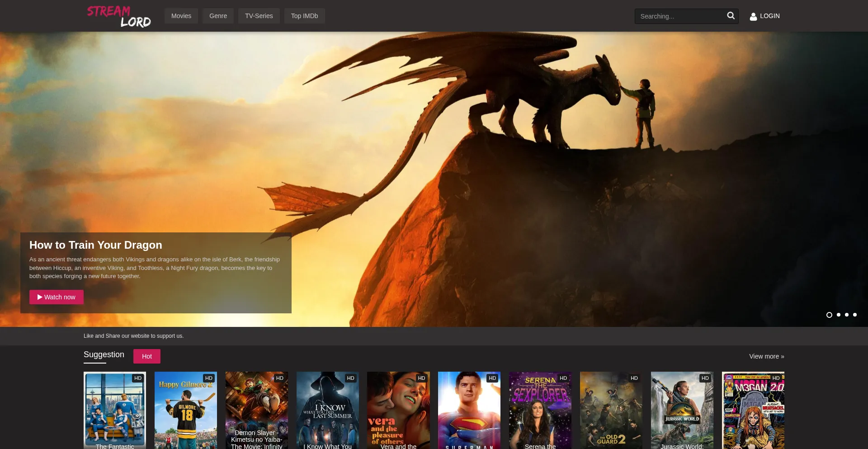Screen dimensions: 868x449
Task: Select the third slider dot
Action: pyautogui.click(x=847, y=315)
